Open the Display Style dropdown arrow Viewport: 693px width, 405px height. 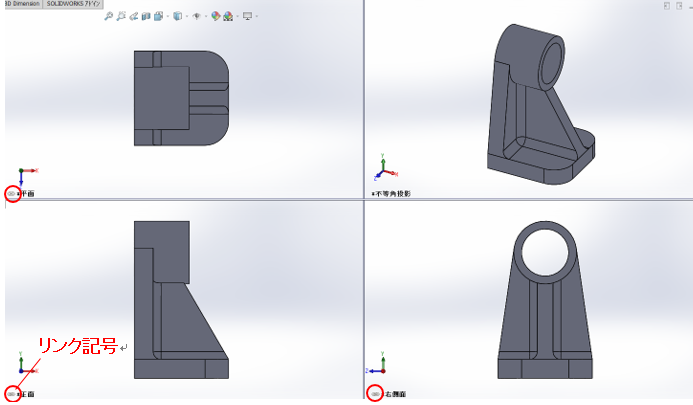coord(187,16)
